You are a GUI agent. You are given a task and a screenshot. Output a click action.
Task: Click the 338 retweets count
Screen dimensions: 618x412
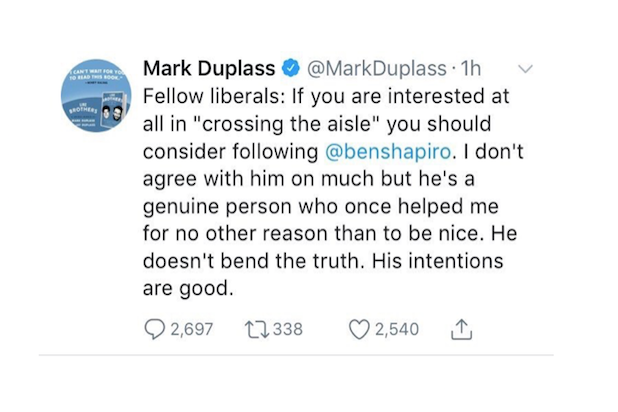pos(287,329)
